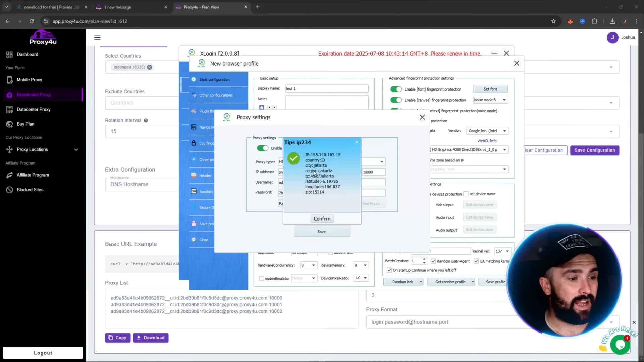Reload the page in the browser
Image resolution: width=644 pixels, height=362 pixels.
pos(32,21)
